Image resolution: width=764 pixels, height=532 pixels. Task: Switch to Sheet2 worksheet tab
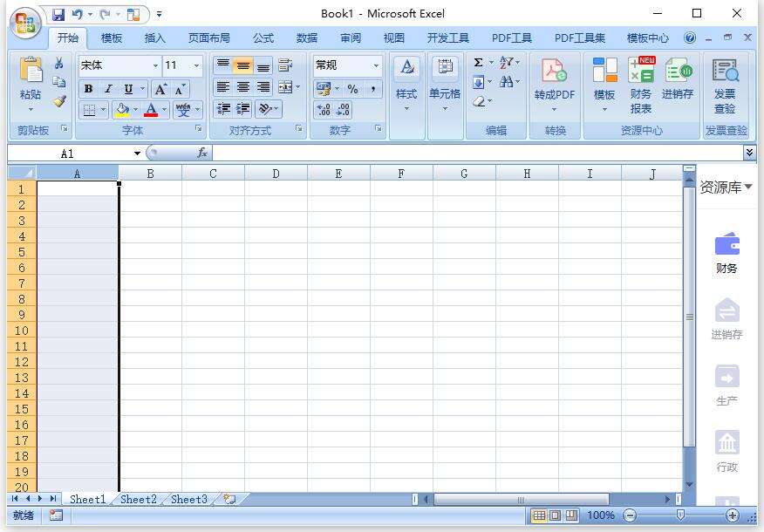(x=139, y=500)
